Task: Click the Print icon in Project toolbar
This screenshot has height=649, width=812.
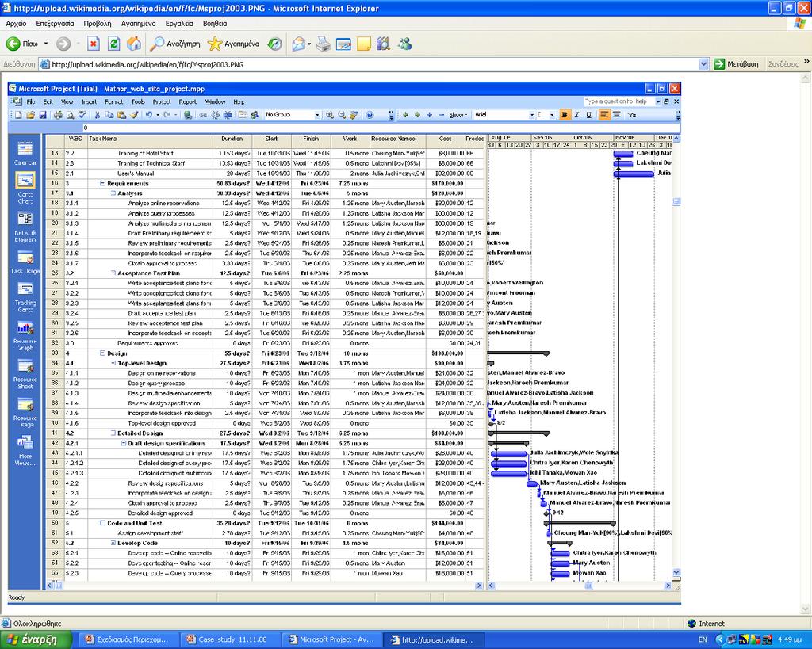Action: pos(58,115)
